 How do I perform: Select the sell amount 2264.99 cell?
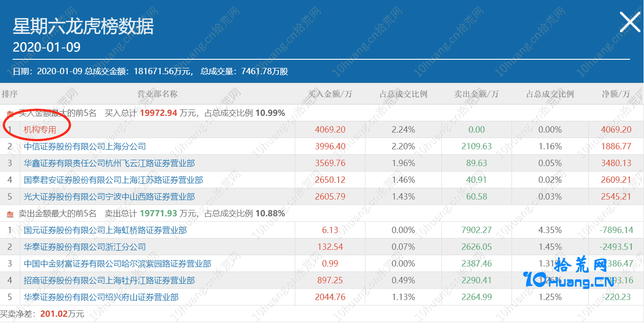476,297
